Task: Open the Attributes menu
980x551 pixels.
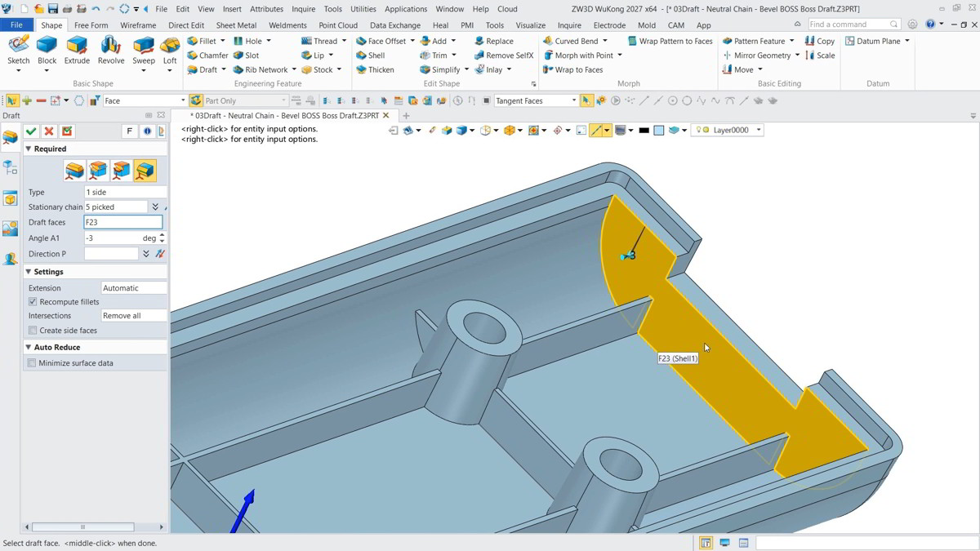Action: pos(266,9)
